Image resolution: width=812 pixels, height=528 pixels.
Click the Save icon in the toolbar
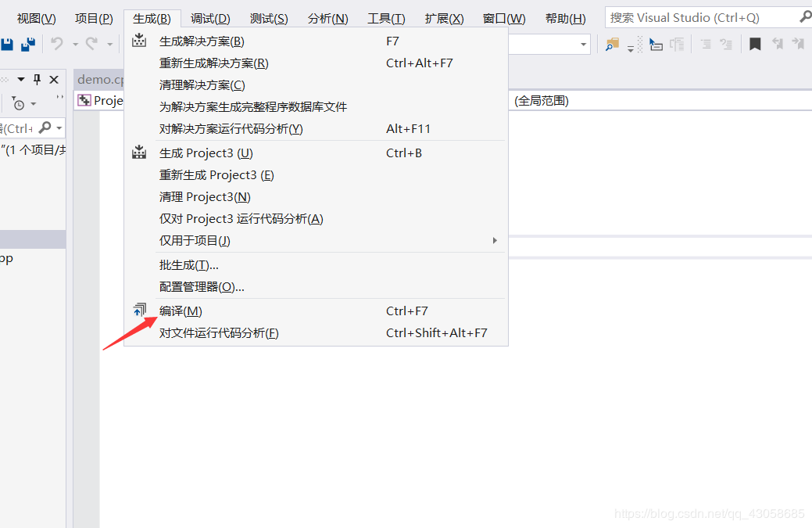tap(8, 44)
